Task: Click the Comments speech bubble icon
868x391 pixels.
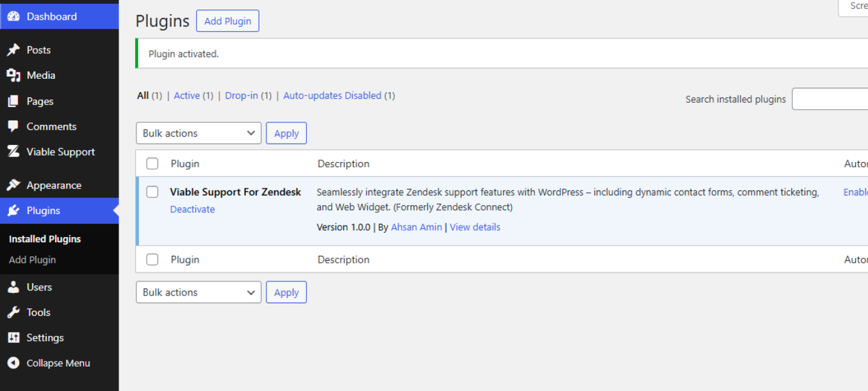Action: 13,127
